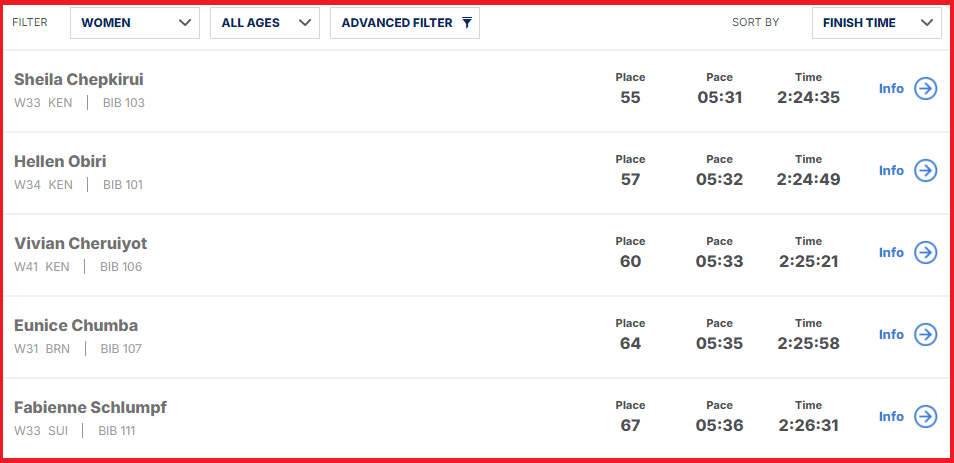Select runner name Sheila Chepkirui
Image resolution: width=954 pixels, height=463 pixels.
click(79, 80)
